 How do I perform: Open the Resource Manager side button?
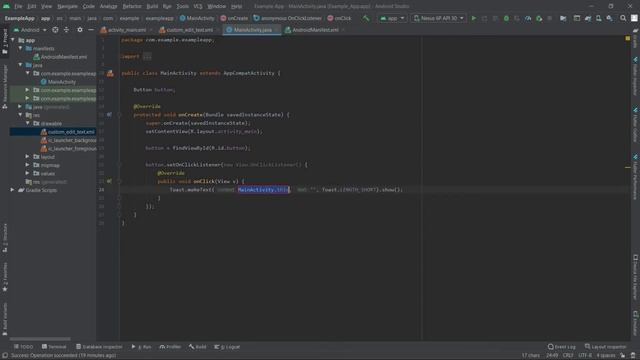5,87
